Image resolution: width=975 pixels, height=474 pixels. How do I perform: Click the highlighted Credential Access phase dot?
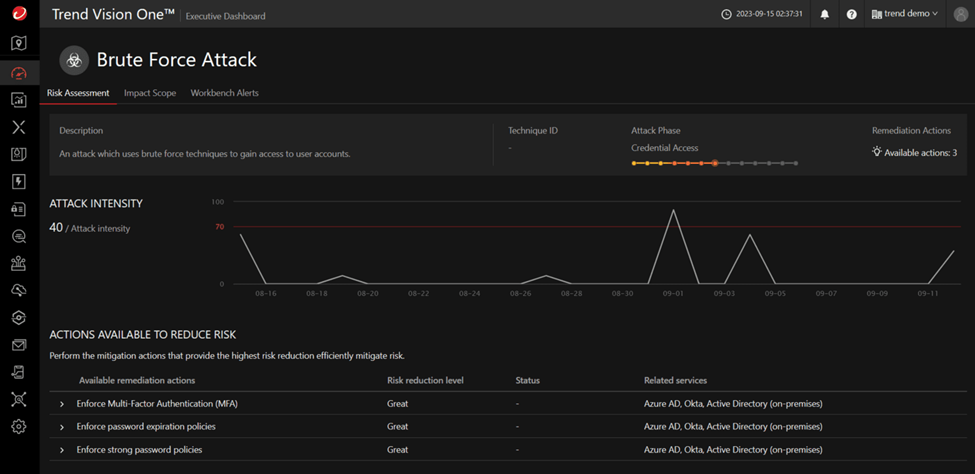pos(715,163)
